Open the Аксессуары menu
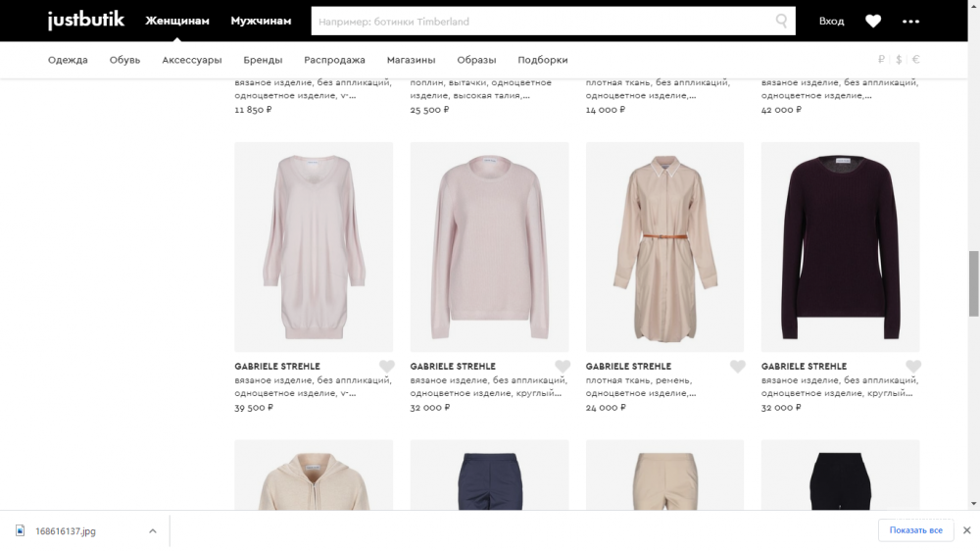The height and width of the screenshot is (551, 980). 192,60
